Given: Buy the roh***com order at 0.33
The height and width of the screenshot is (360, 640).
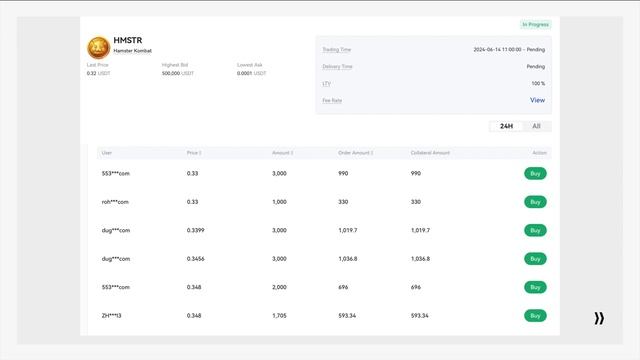Looking at the screenshot, I should [x=535, y=202].
